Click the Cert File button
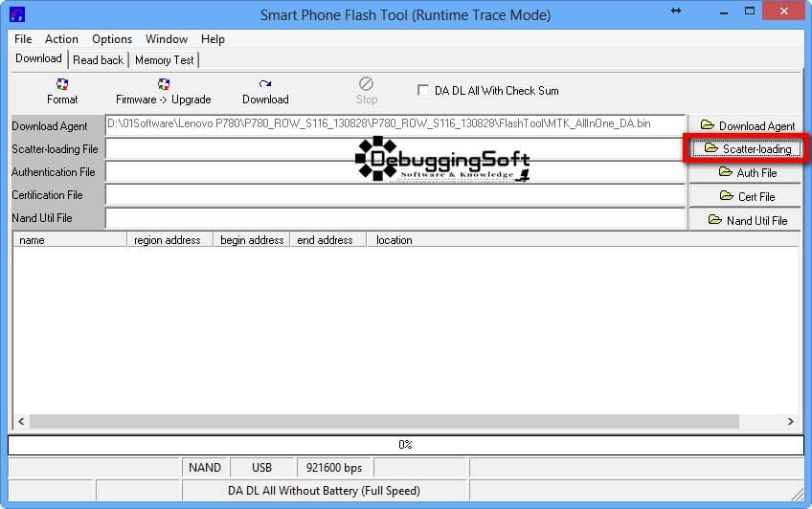The width and height of the screenshot is (812, 509). pyautogui.click(x=746, y=196)
